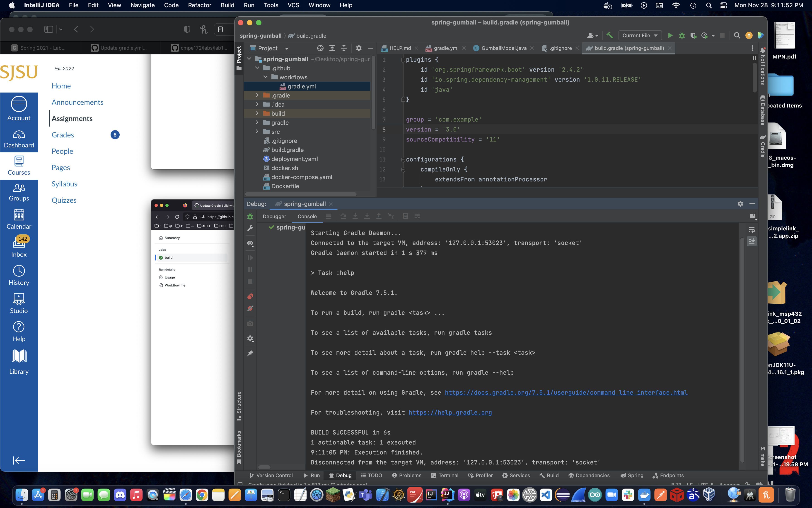Image resolution: width=812 pixels, height=508 pixels.
Task: Open Canvas Inbox in left navigation
Action: (19, 247)
